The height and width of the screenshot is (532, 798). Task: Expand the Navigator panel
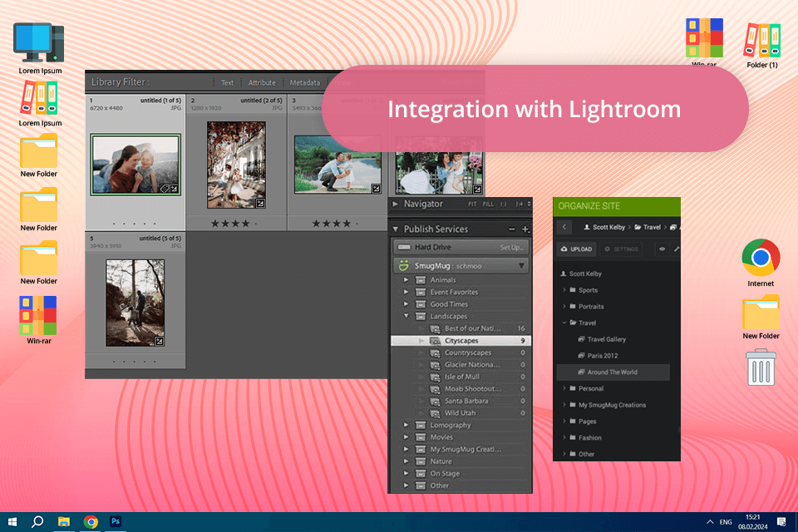396,204
